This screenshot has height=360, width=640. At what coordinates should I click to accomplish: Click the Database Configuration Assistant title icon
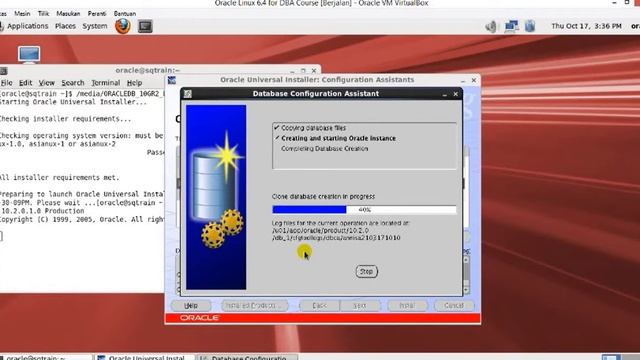click(x=188, y=94)
